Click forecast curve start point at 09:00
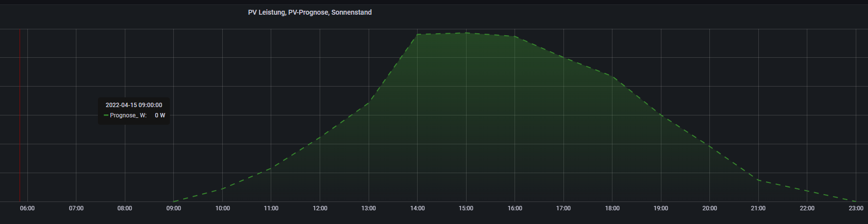 pyautogui.click(x=174, y=201)
